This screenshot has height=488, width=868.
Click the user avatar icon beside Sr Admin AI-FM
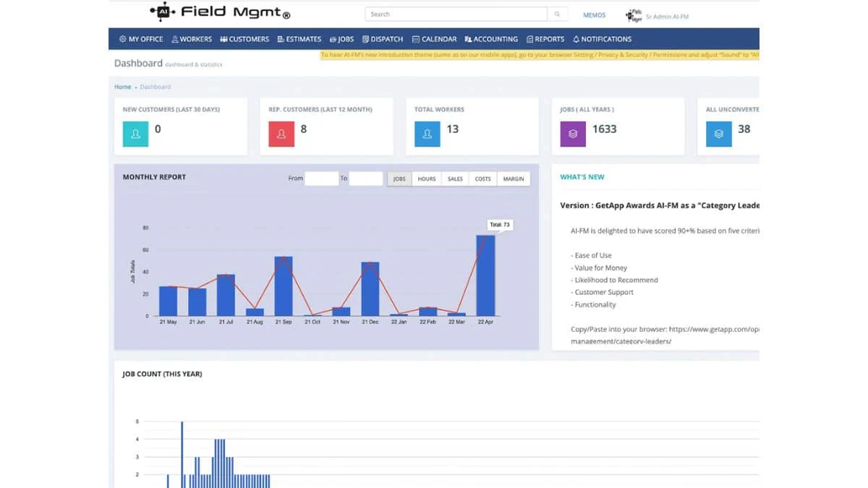pos(634,15)
